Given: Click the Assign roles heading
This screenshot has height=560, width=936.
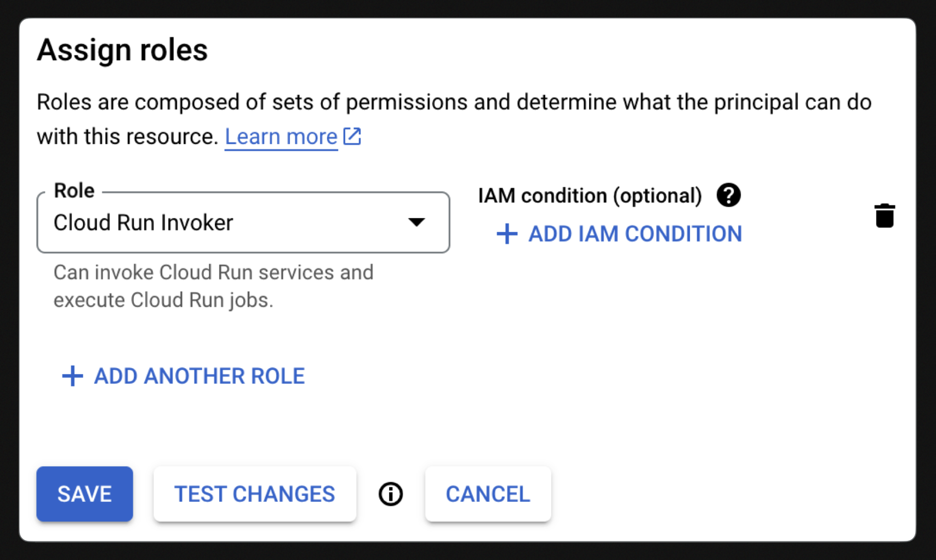Looking at the screenshot, I should click(x=122, y=50).
